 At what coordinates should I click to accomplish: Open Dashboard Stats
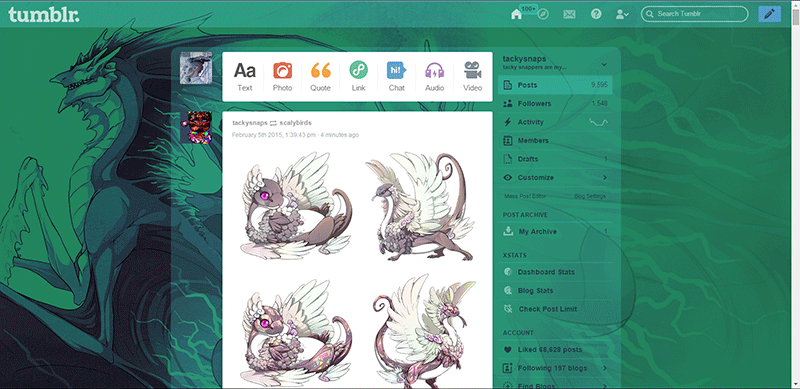[555, 272]
